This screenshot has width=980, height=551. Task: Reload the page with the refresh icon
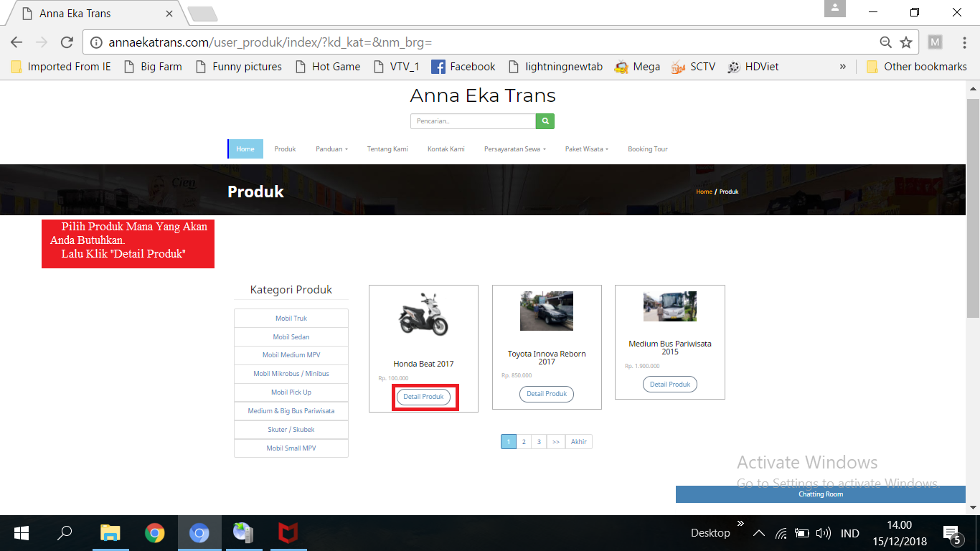[x=67, y=42]
